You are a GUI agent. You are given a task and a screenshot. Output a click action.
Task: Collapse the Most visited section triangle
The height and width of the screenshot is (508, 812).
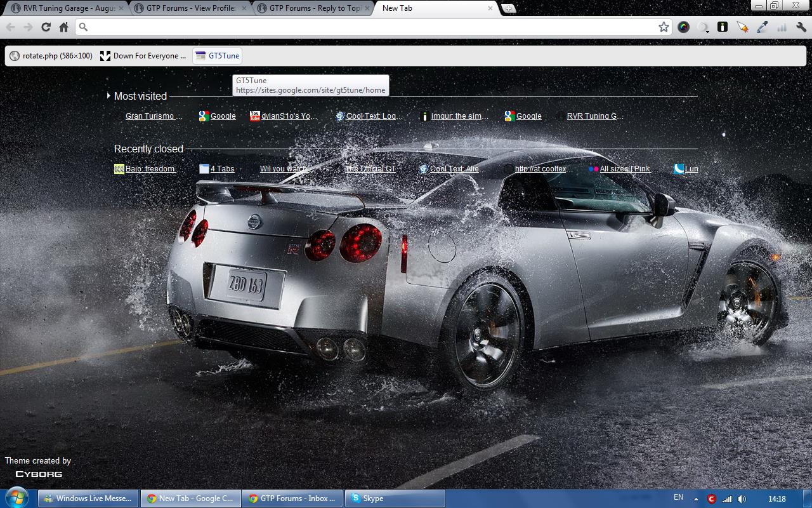[109, 96]
